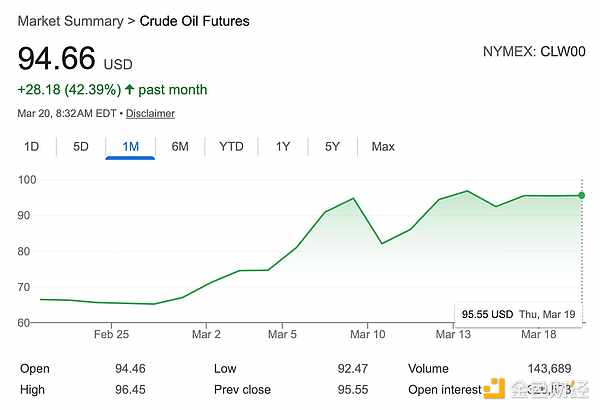This screenshot has height=410, width=600.
Task: Switch to the 5D range tab
Action: click(81, 147)
